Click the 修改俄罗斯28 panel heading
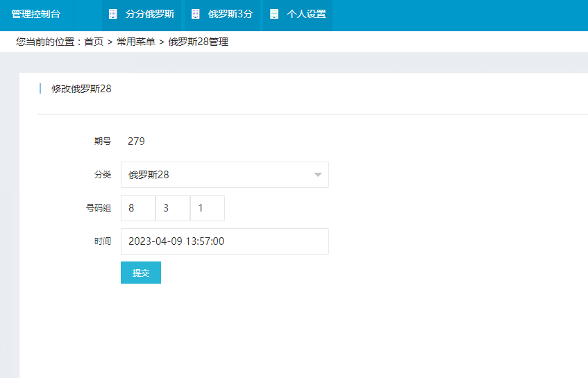This screenshot has width=588, height=378. pos(81,89)
